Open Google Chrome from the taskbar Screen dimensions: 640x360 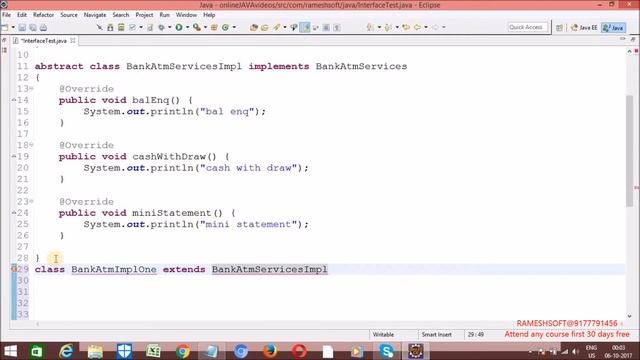tap(182, 351)
